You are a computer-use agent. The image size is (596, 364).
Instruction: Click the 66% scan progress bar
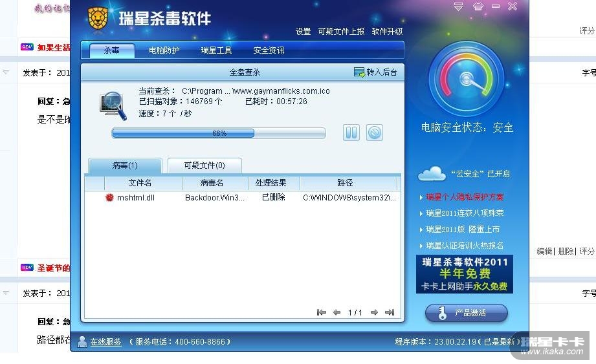click(219, 133)
